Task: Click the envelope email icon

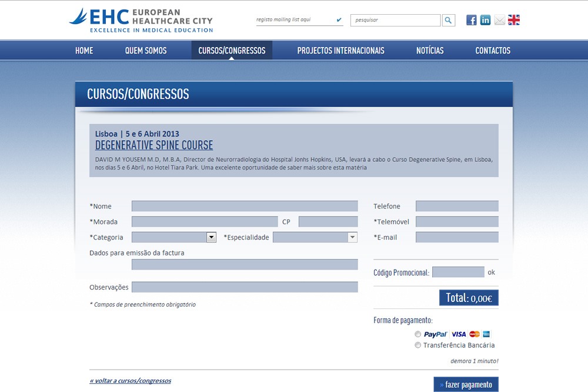Action: [499, 20]
